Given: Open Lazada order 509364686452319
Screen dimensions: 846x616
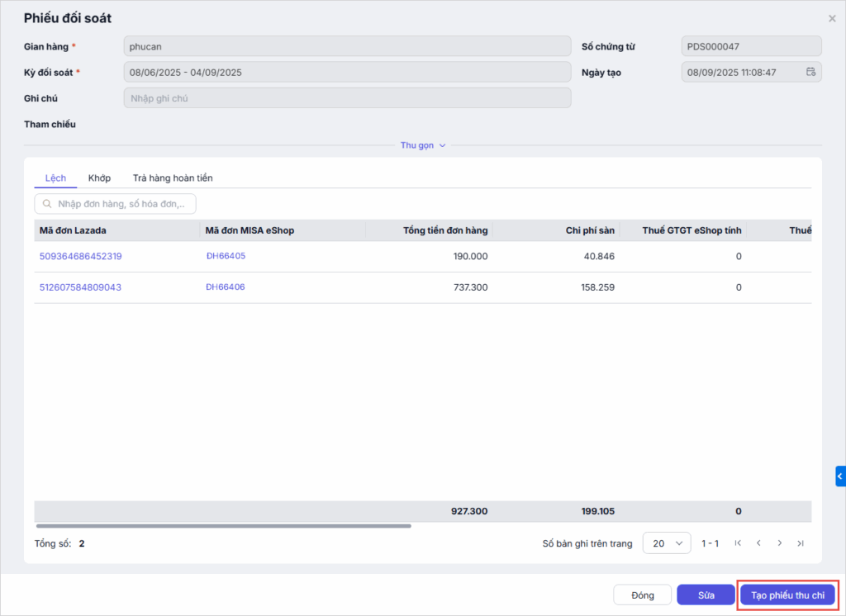Looking at the screenshot, I should tap(80, 256).
